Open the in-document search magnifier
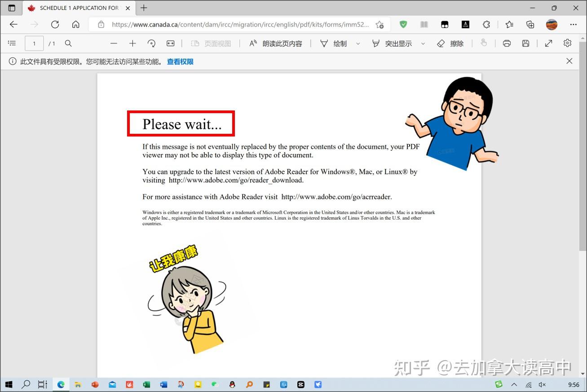 [x=68, y=43]
